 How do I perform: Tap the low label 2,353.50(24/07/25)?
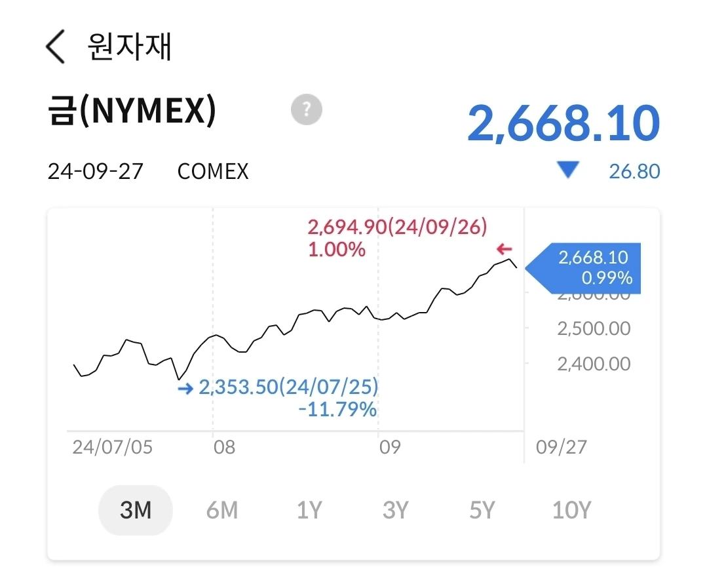(288, 387)
